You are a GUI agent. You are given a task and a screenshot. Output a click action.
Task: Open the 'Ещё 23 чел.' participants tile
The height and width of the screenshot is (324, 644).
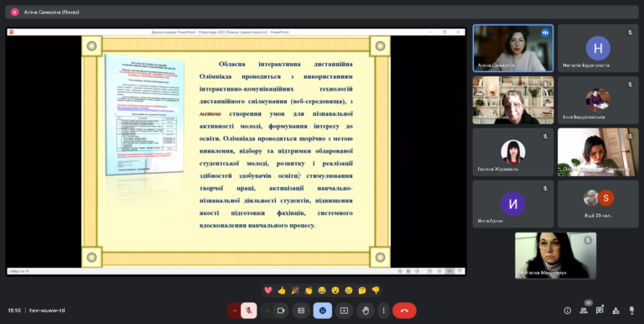coord(598,204)
